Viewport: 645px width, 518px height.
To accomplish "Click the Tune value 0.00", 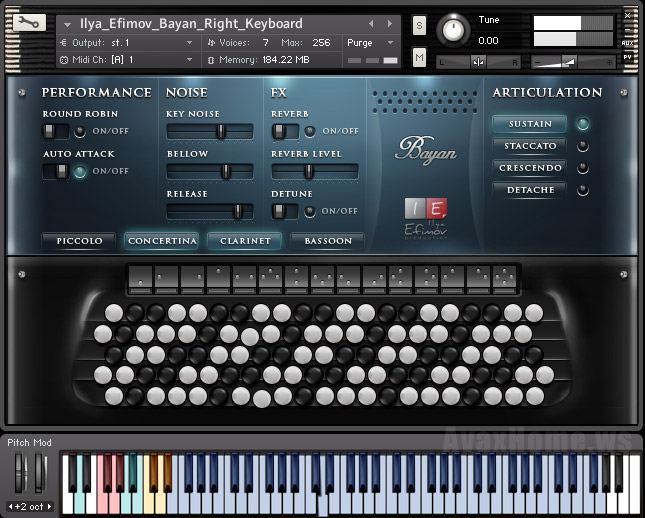I will [x=488, y=40].
